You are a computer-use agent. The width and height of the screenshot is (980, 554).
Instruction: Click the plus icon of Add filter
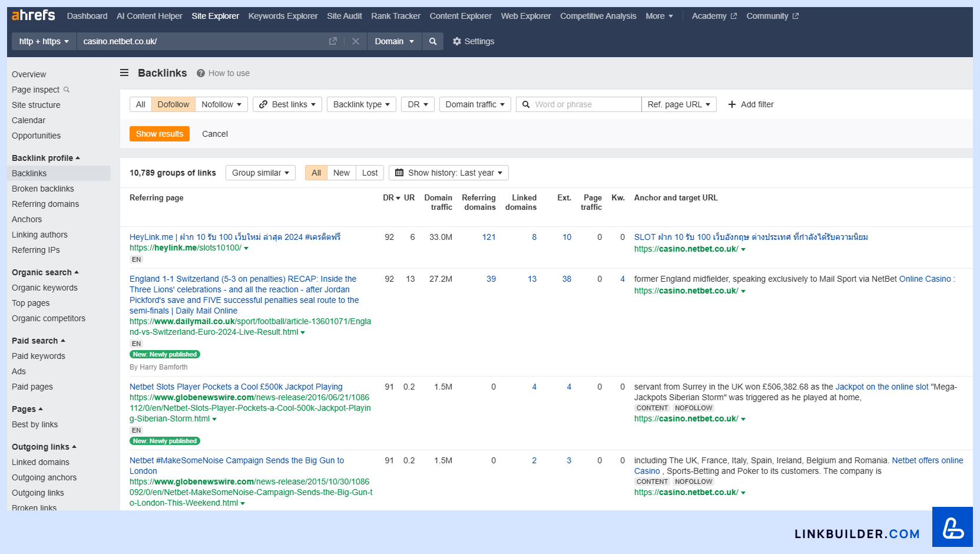732,104
